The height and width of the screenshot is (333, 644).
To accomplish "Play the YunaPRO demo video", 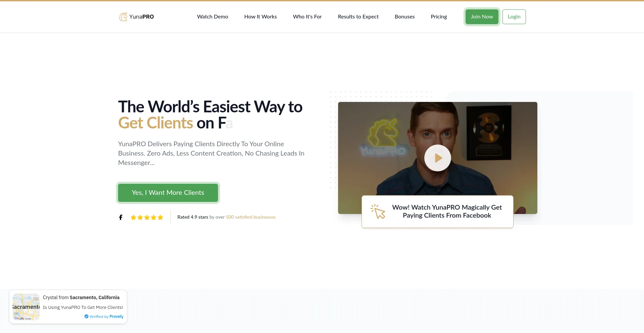I will (437, 158).
